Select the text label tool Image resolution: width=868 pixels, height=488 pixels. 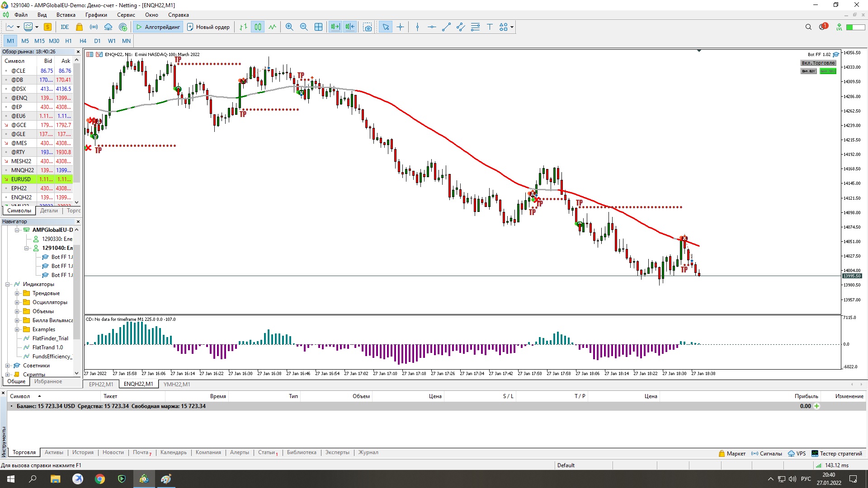coord(490,27)
